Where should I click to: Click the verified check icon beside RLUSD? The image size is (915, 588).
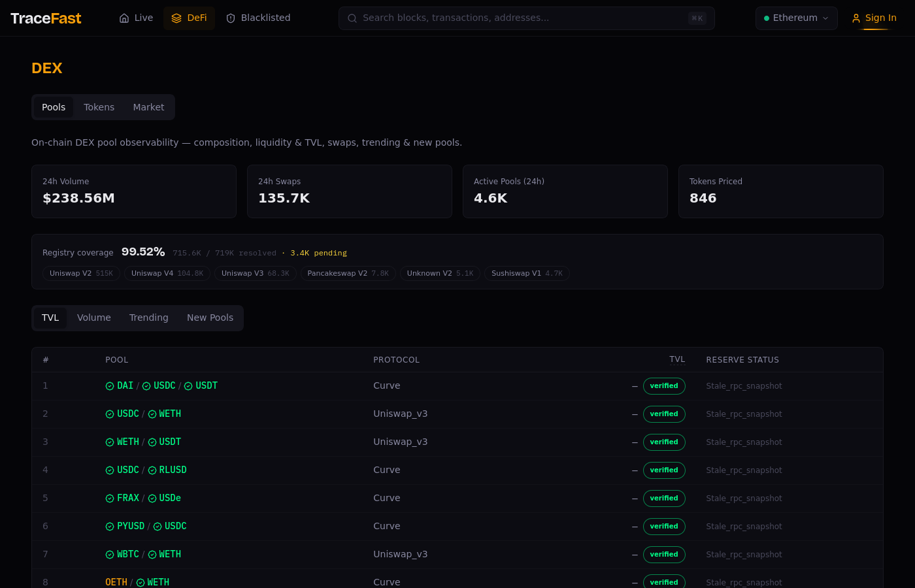[152, 470]
